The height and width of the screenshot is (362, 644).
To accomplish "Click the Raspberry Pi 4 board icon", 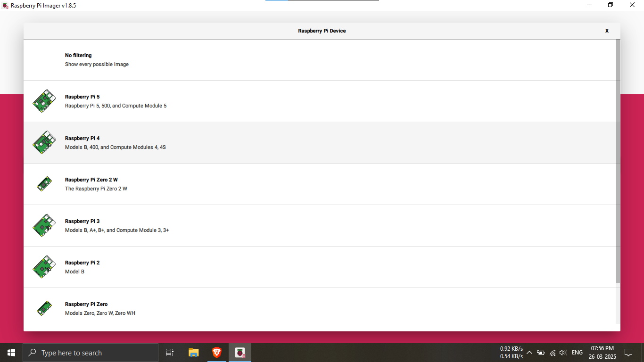I will click(x=44, y=142).
